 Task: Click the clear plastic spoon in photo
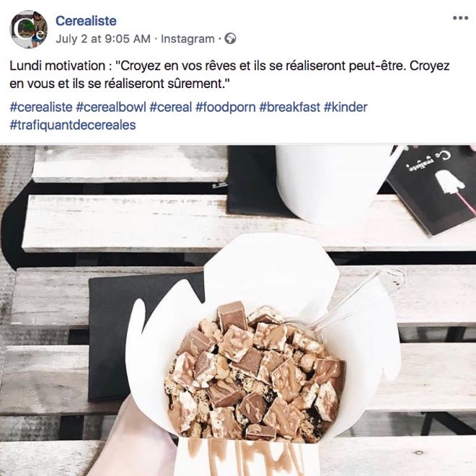pyautogui.click(x=358, y=299)
